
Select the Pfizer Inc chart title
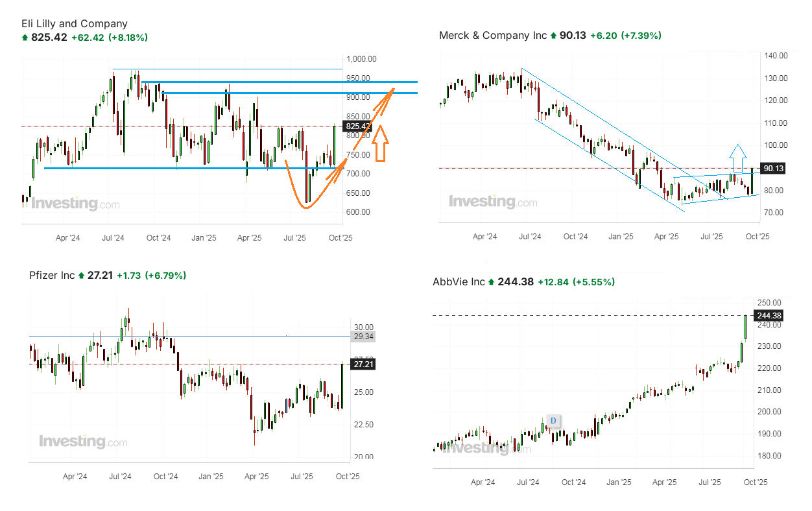[51, 276]
